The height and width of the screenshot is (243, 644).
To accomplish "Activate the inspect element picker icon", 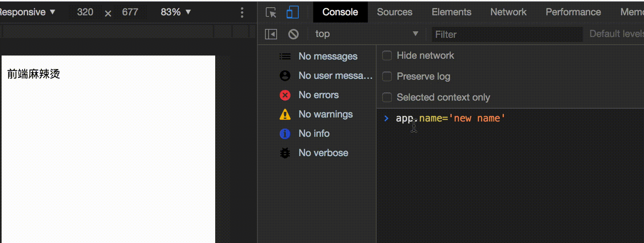I will click(x=271, y=12).
